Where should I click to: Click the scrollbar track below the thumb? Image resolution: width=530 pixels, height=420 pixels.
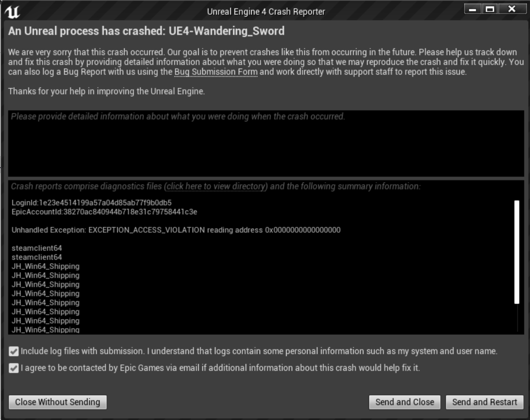tap(517, 319)
